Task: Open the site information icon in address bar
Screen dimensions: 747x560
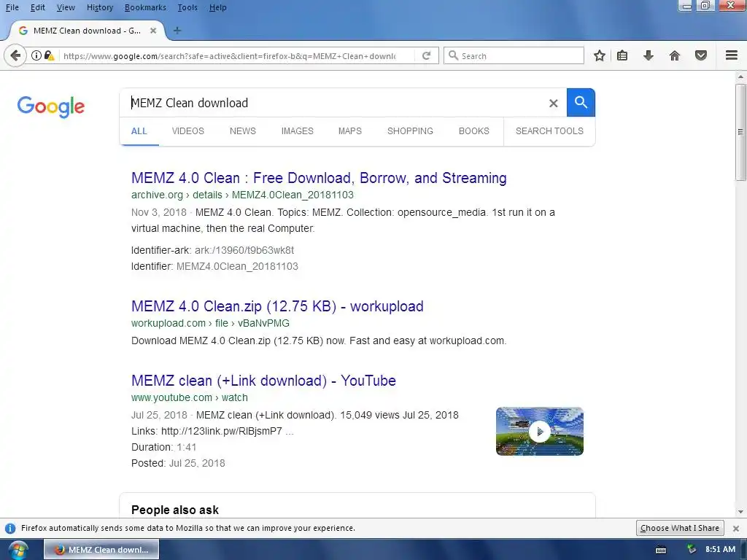Action: pos(36,55)
